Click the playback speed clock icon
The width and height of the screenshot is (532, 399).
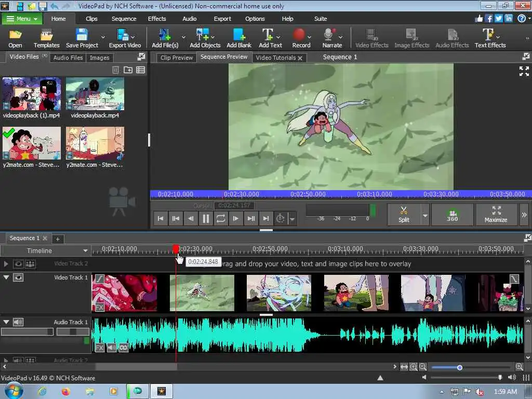point(280,218)
